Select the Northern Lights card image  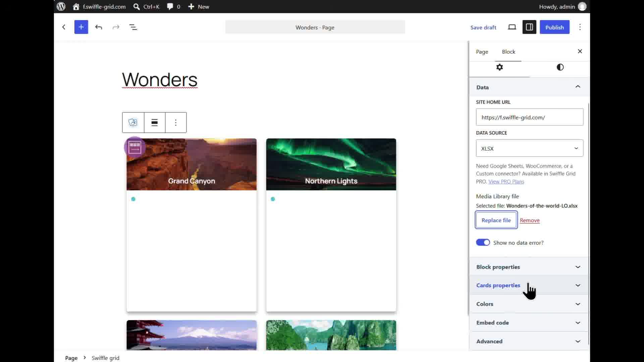[x=331, y=164]
